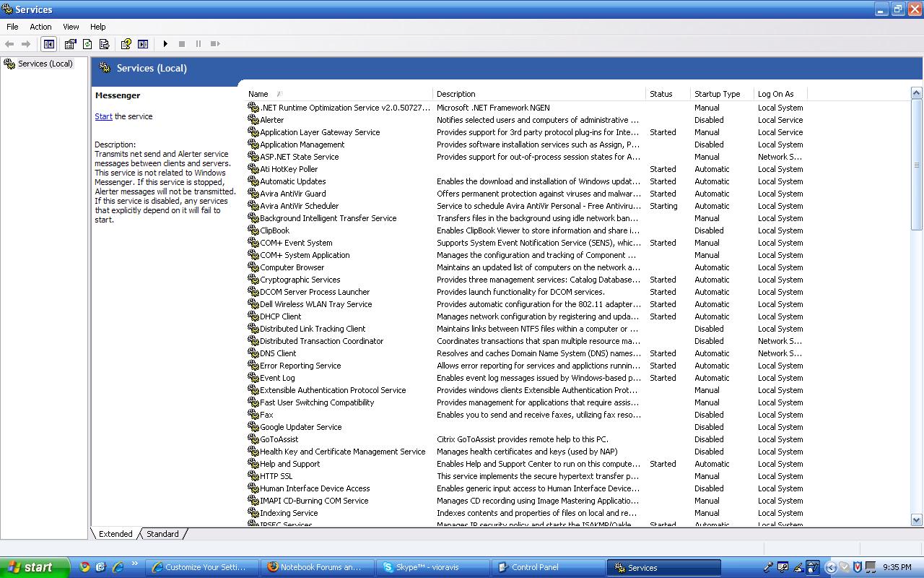Viewport: 924px width, 578px height.
Task: Click the gear icon beside GoToAssist
Action: click(x=253, y=439)
